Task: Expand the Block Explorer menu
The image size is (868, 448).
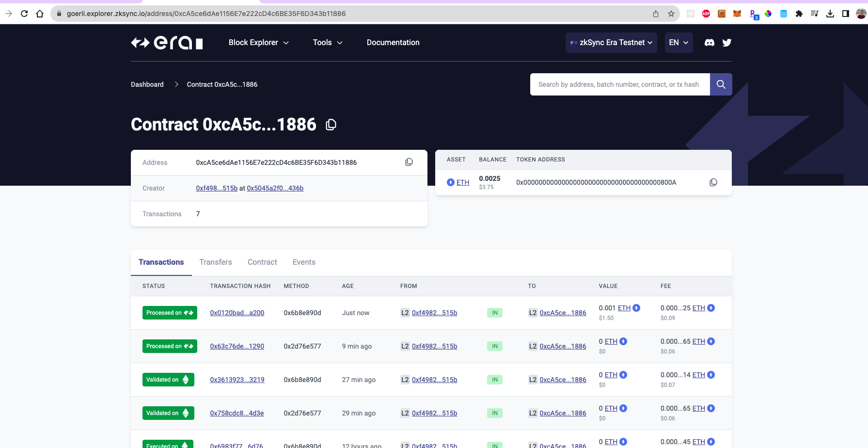Action: (x=259, y=43)
